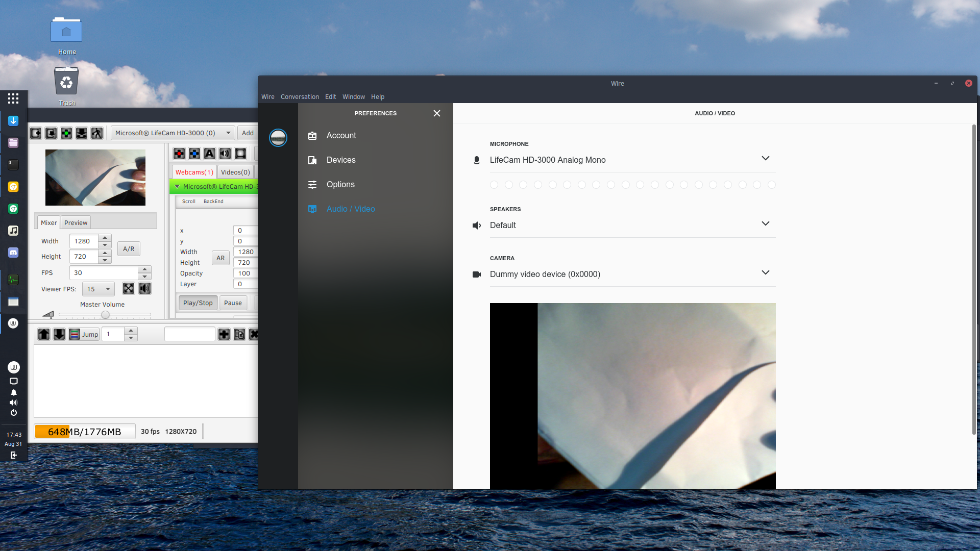This screenshot has height=551, width=980.
Task: Click the copy icon in the bottom toolbar
Action: (239, 334)
